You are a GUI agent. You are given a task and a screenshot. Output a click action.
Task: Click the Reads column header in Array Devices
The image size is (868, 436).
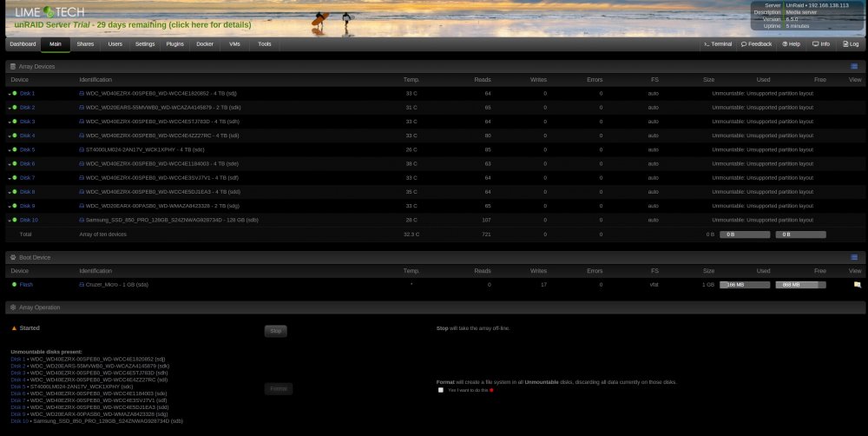pyautogui.click(x=482, y=80)
